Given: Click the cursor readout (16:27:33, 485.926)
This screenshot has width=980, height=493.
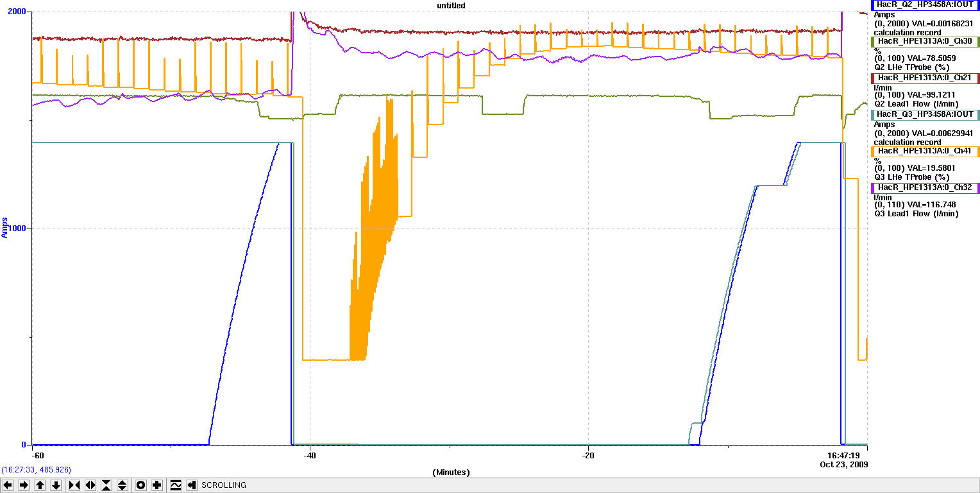Looking at the screenshot, I should [36, 471].
